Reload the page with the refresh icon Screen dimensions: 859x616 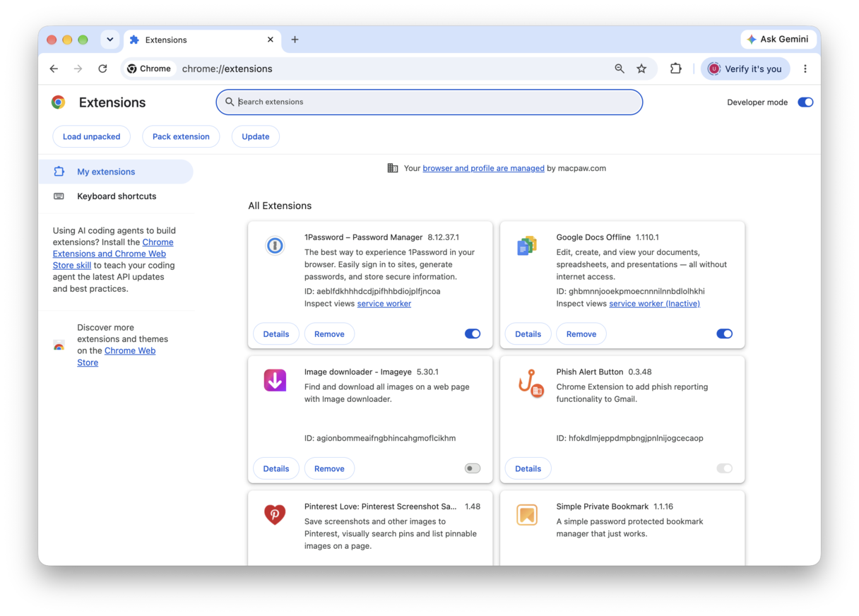(x=102, y=69)
